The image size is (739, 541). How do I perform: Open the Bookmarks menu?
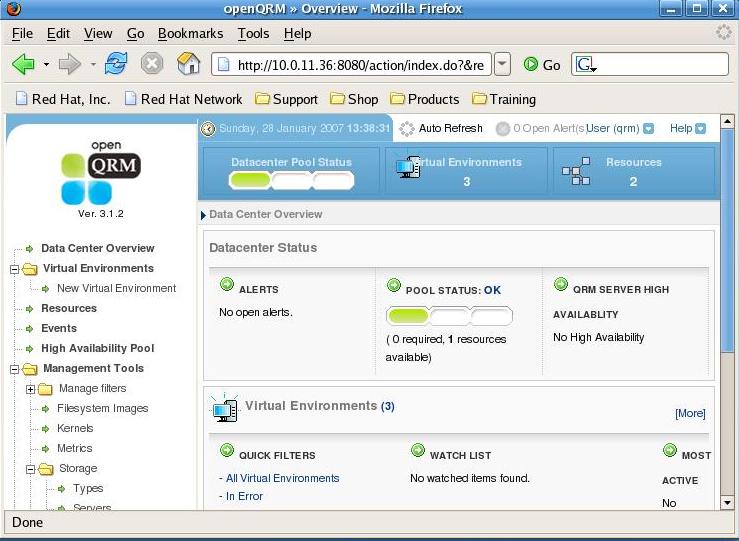[190, 33]
